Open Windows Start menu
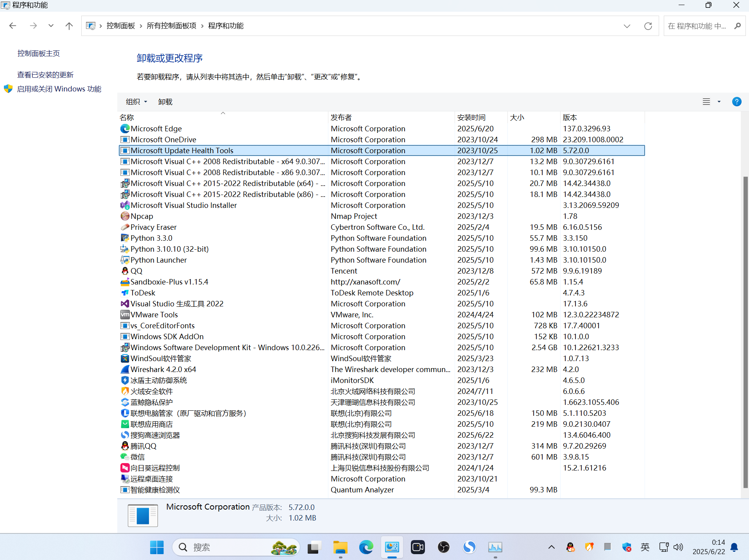Screen dimensions: 749x560 157,547
